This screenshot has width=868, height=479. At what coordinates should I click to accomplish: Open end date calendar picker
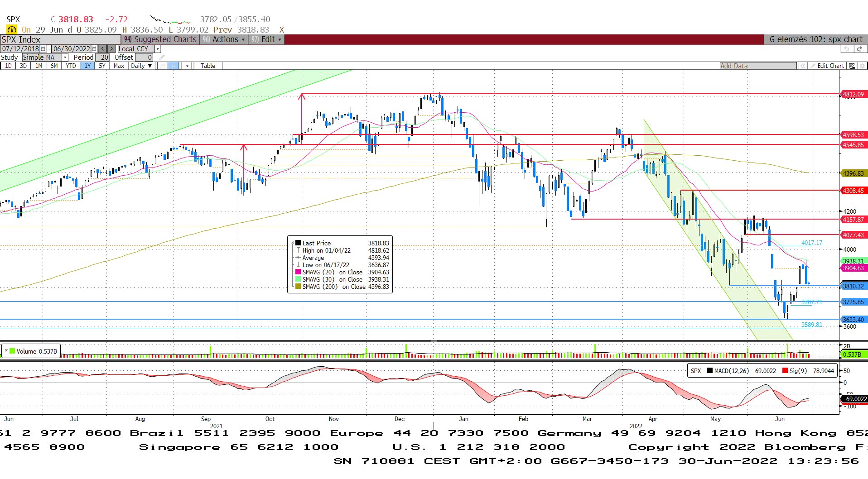(94, 49)
